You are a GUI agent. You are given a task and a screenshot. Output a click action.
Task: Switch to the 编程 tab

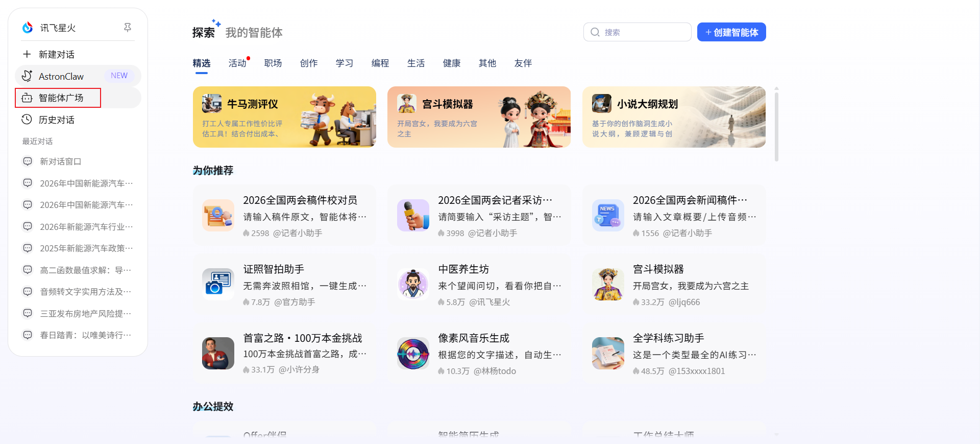coord(380,63)
